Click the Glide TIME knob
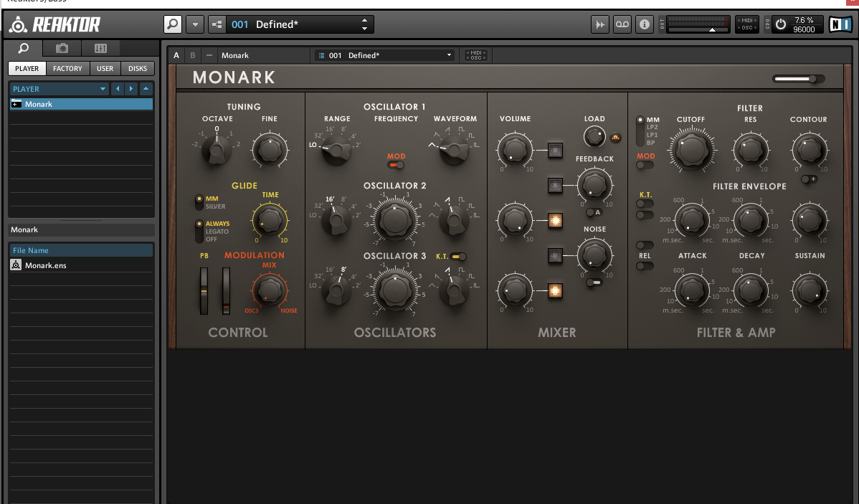859x504 pixels. pos(270,220)
